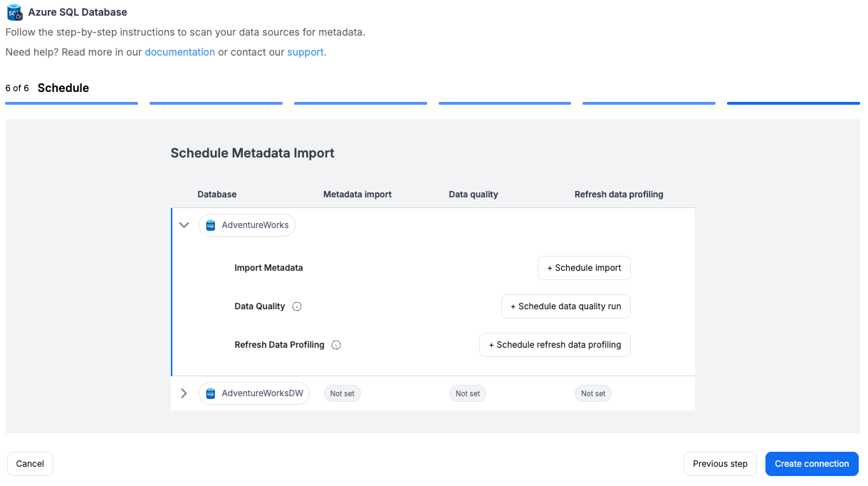Screen dimensions: 868x486
Task: Click info icon beside Refresh Data Profiling
Action: 336,345
